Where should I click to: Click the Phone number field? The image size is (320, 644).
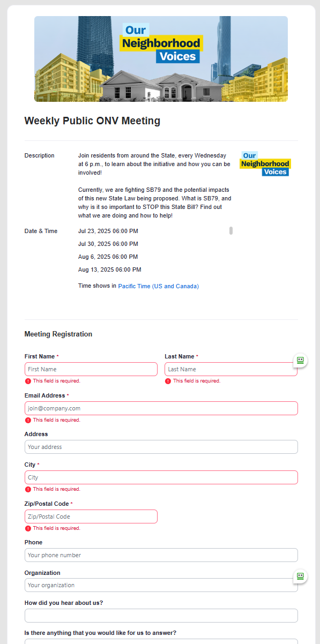pyautogui.click(x=161, y=555)
